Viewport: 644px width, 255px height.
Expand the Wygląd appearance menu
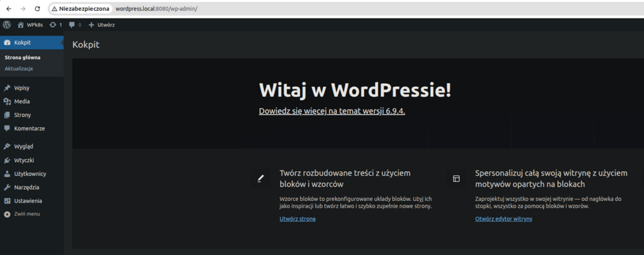click(x=24, y=146)
